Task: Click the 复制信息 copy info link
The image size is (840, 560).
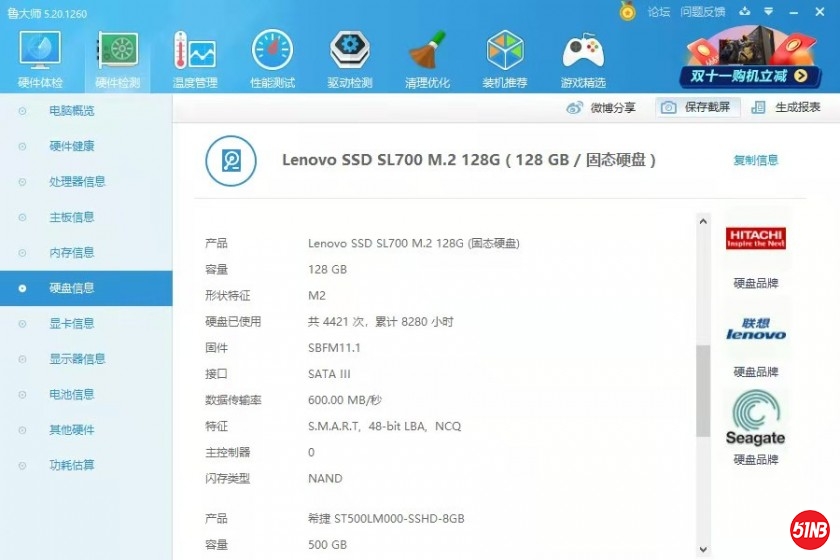Action: [x=755, y=160]
